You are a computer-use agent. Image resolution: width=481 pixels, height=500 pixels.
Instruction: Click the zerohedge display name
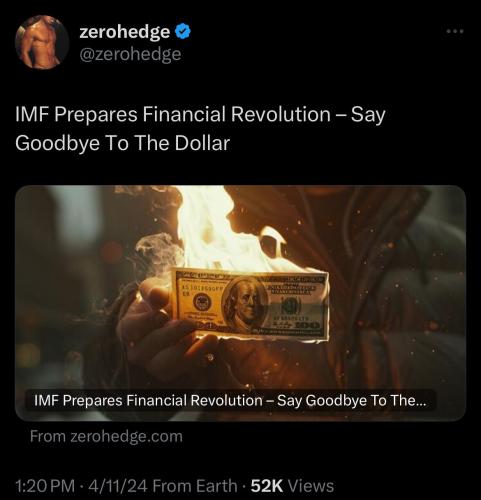[124, 32]
